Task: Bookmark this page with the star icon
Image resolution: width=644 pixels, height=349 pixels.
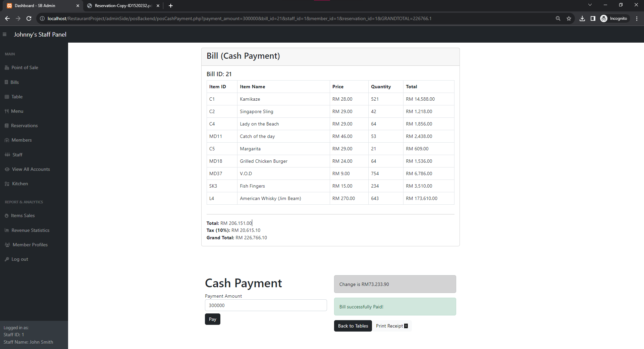Action: [569, 18]
